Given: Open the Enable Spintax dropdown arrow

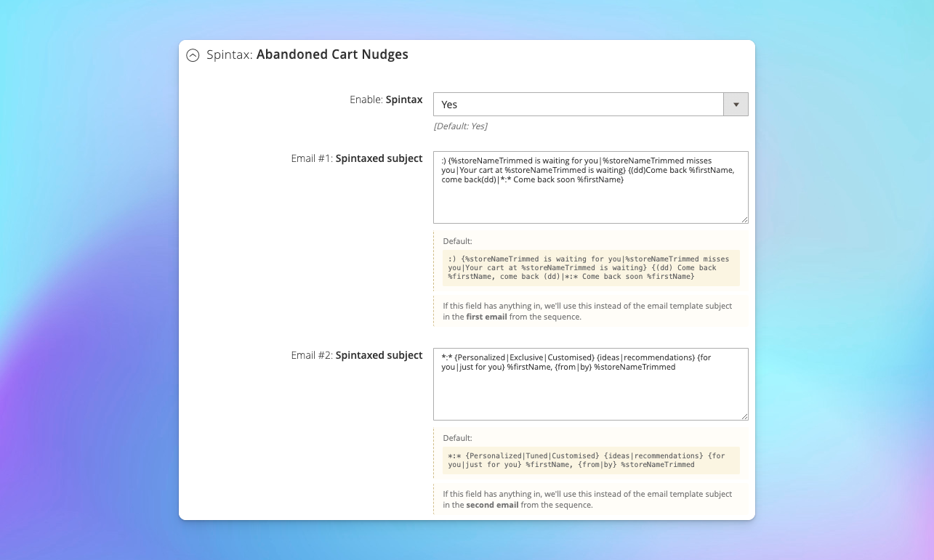Looking at the screenshot, I should coord(736,105).
